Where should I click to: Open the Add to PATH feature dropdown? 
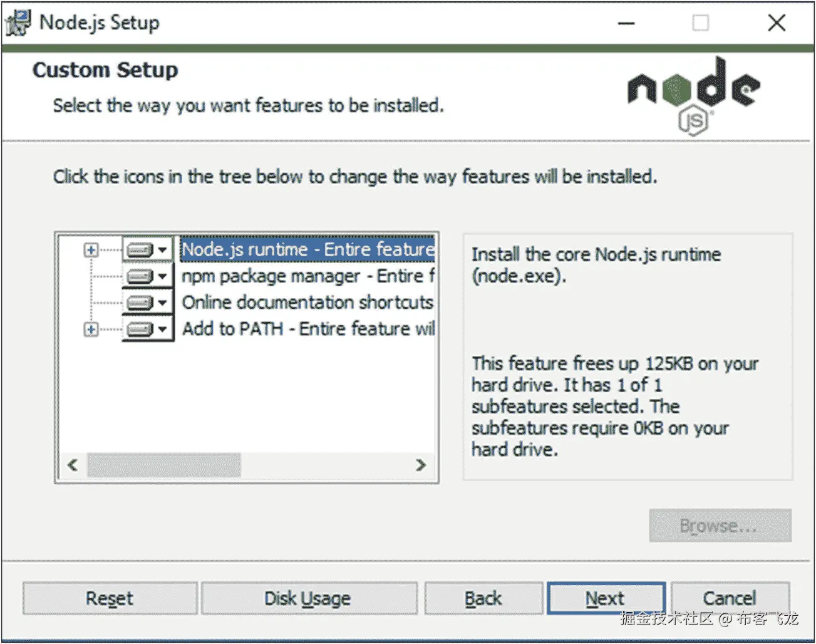point(148,329)
